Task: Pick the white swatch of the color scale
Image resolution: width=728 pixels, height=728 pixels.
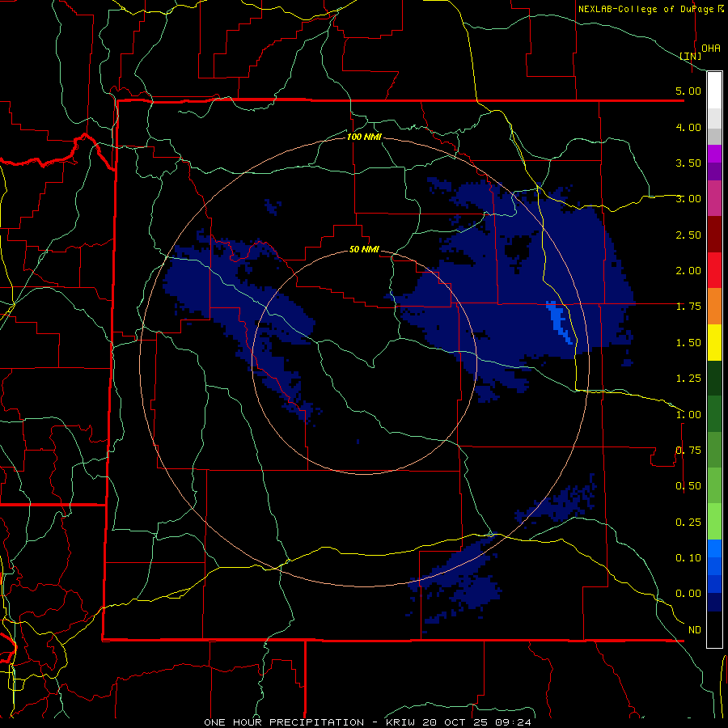Action: (714, 91)
